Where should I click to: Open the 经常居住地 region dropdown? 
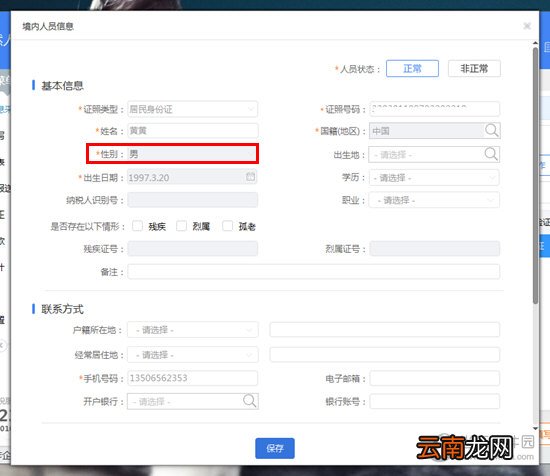pyautogui.click(x=193, y=355)
